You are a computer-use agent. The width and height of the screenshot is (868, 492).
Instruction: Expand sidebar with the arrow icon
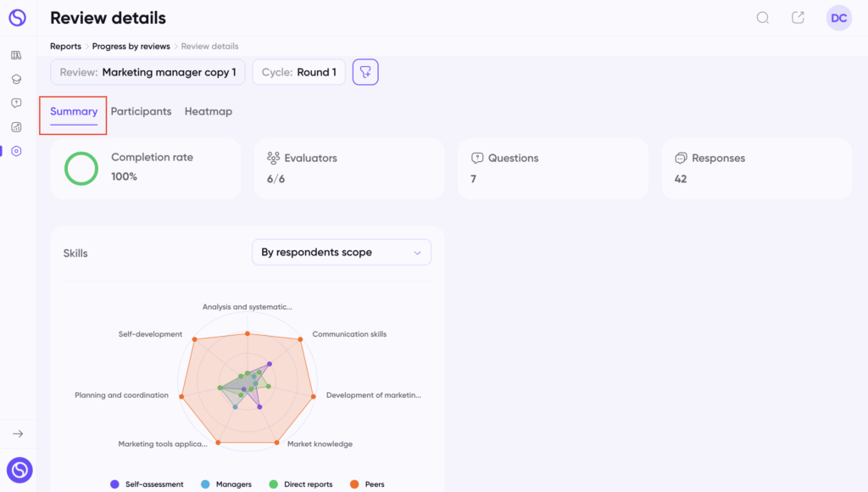click(x=18, y=433)
